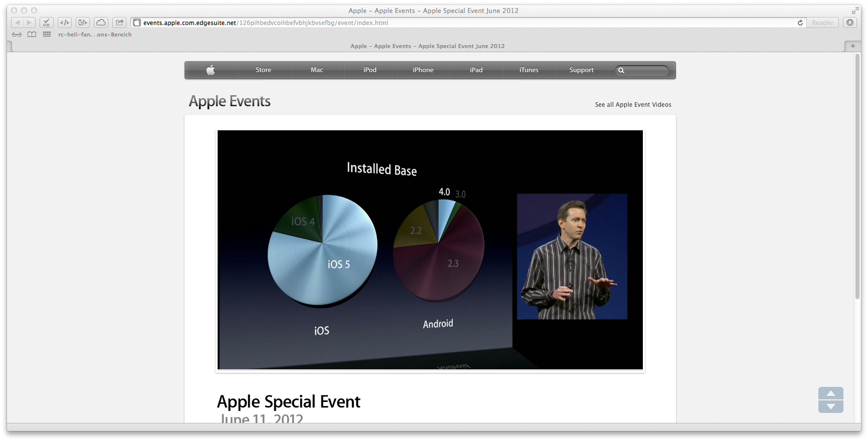Add a new tab with the plus button
This screenshot has height=441, width=868.
tap(853, 46)
